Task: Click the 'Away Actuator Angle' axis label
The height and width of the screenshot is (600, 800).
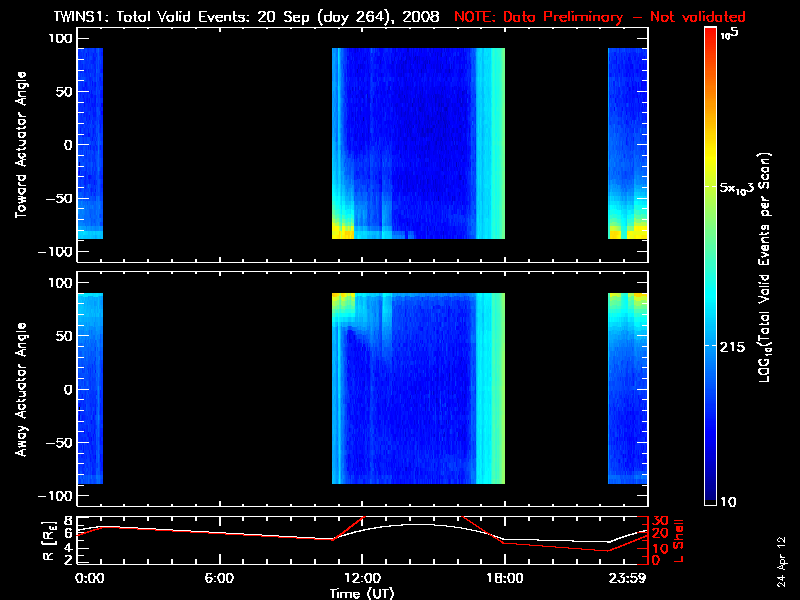Action: (18, 389)
